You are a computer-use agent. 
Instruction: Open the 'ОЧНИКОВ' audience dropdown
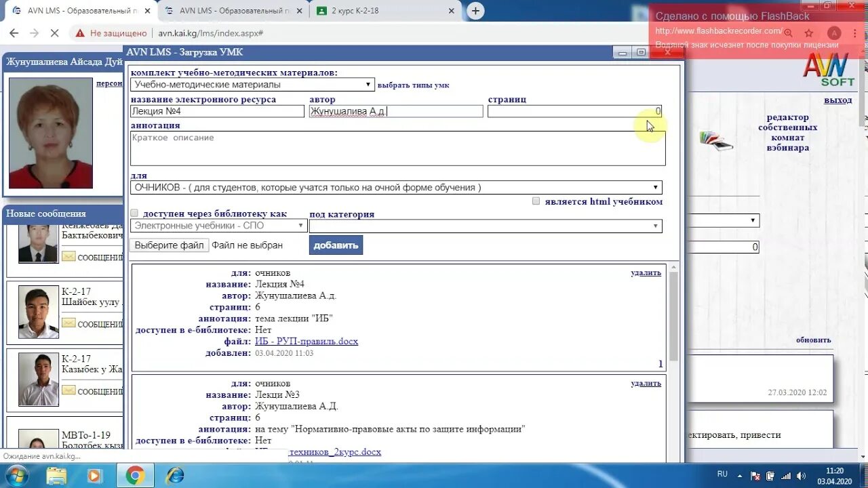pos(396,188)
